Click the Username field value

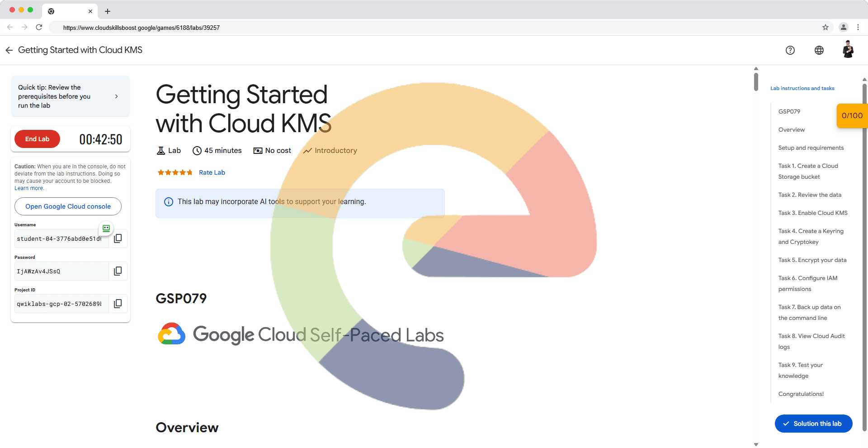(61, 238)
